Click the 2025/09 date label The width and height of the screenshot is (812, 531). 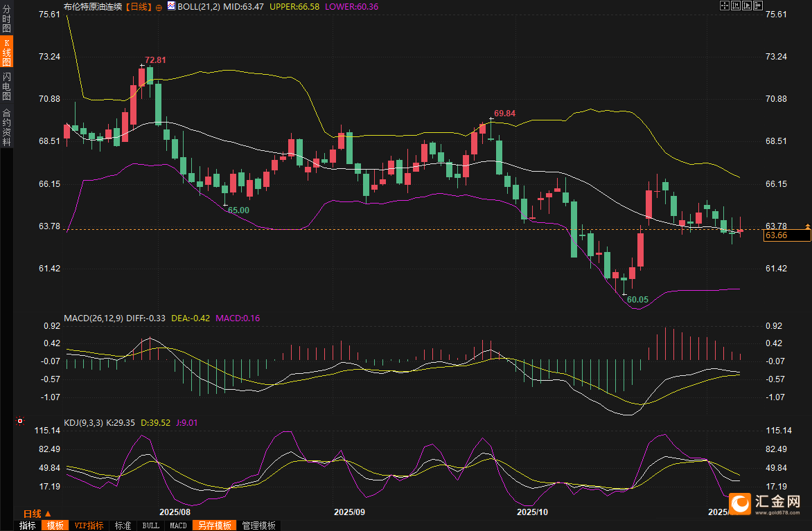pyautogui.click(x=349, y=512)
